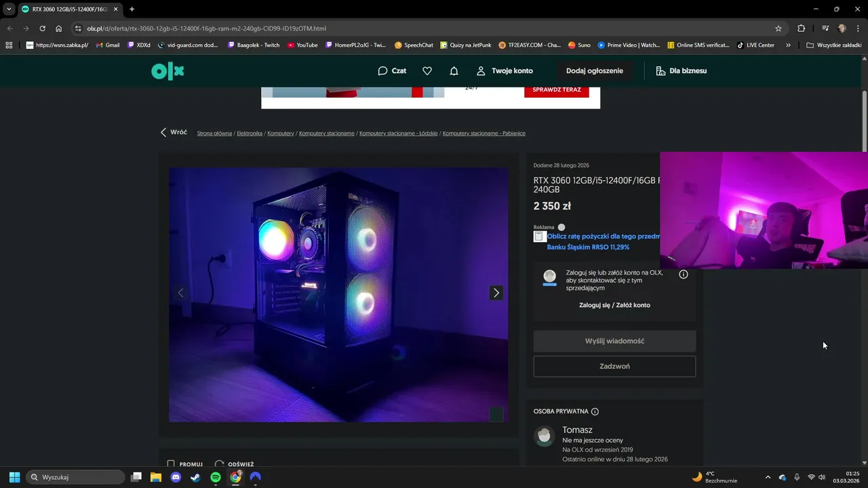Open Strona główna breadcrumb
Viewport: 868px width, 488px height.
(214, 134)
